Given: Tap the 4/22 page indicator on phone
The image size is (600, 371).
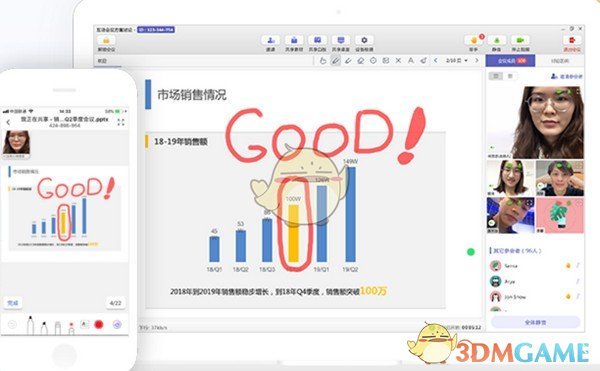Looking at the screenshot, I should click(115, 303).
